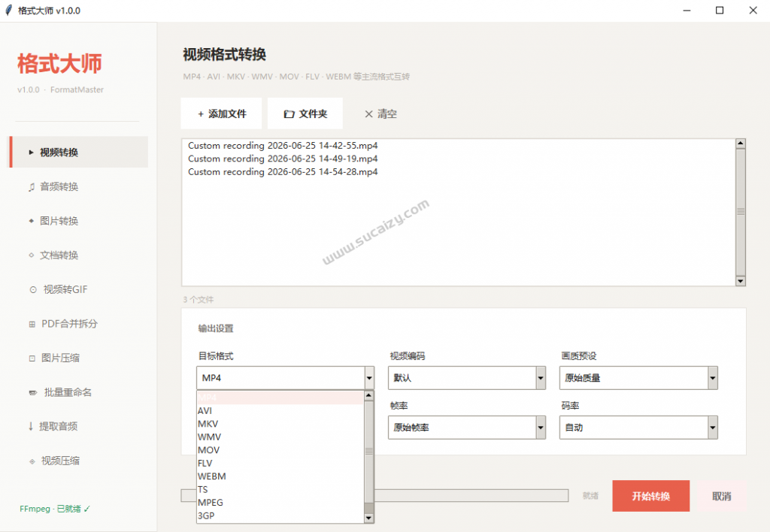Click the music note icon beside 音频转换
The width and height of the screenshot is (770, 532).
tap(32, 187)
